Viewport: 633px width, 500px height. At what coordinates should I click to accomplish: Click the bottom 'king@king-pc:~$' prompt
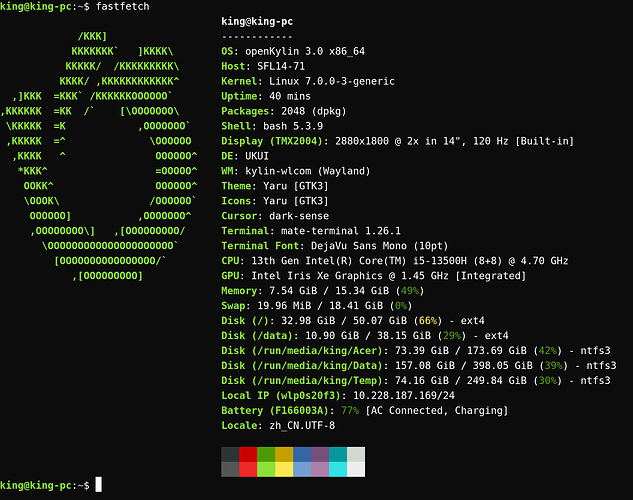point(45,485)
